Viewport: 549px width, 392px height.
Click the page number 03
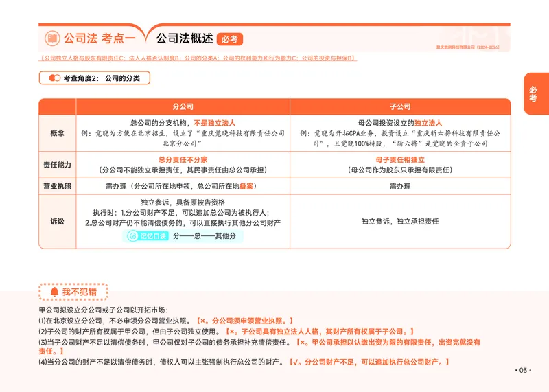point(523,370)
